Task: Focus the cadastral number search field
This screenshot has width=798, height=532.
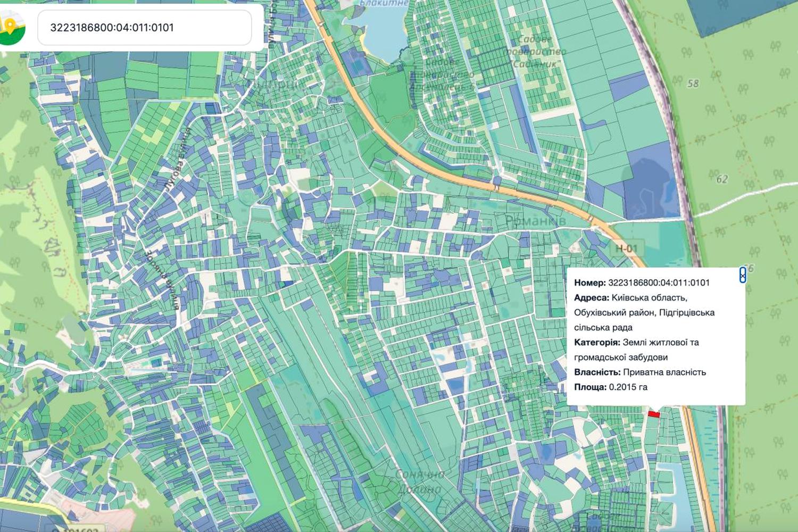Action: (x=144, y=28)
